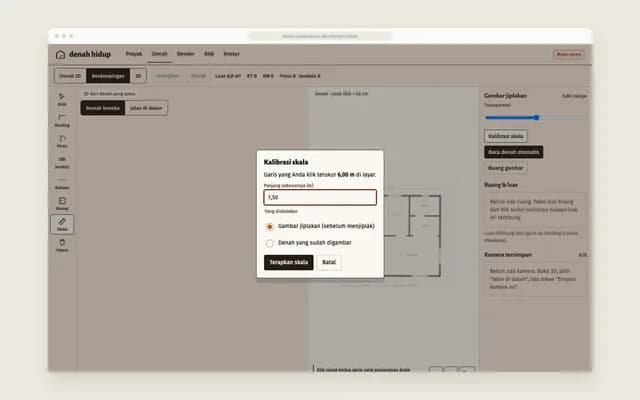This screenshot has width=640, height=400.
Task: Click Kalibrasi skala in side panel
Action: (x=506, y=136)
